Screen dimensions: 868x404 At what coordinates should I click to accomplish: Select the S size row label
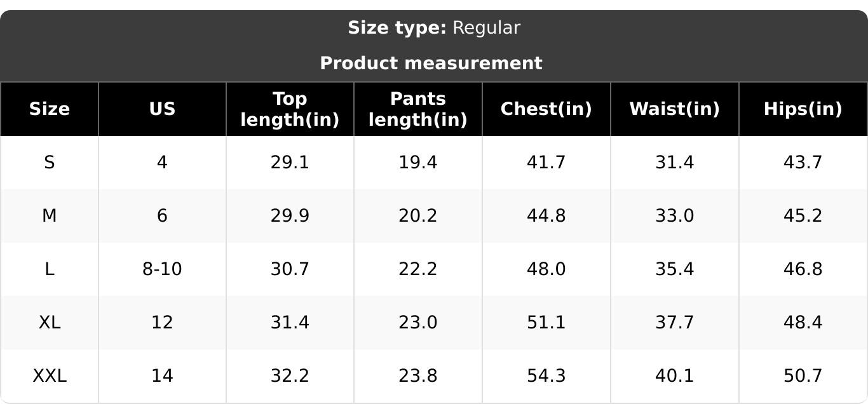49,163
